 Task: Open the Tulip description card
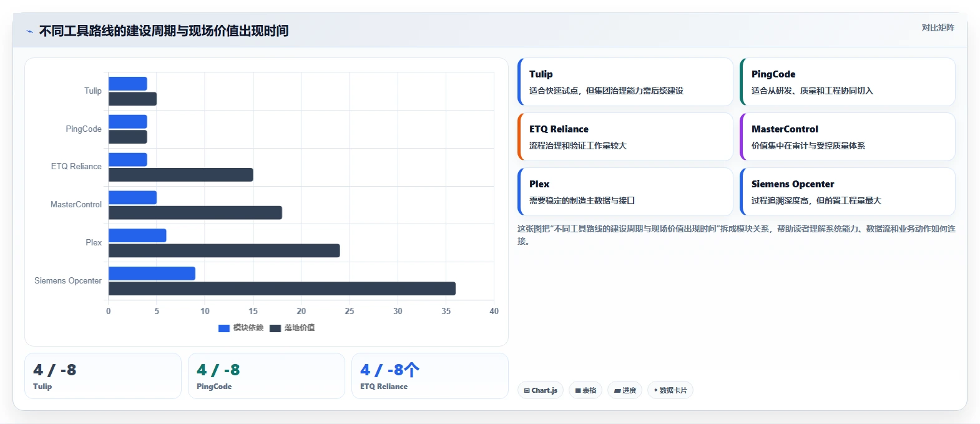[x=625, y=82]
